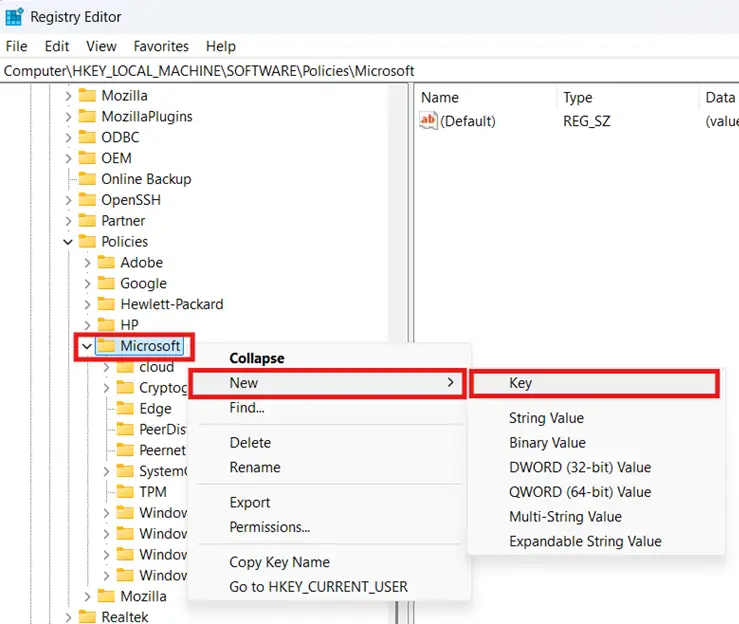Expand the Mozilla key under SOFTWARE

coord(68,96)
